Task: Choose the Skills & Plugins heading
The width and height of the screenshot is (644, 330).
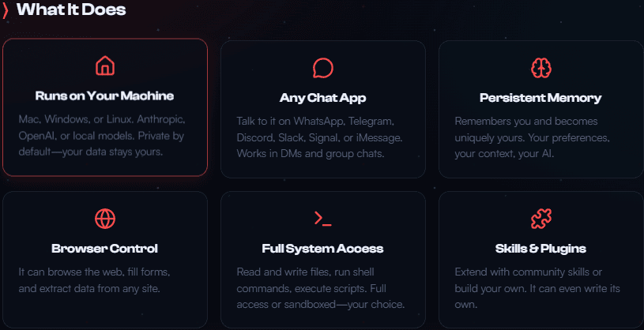Action: tap(540, 248)
